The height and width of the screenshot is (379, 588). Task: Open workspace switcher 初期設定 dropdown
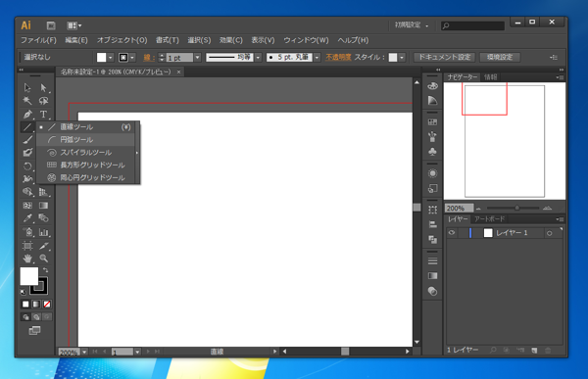tap(412, 25)
